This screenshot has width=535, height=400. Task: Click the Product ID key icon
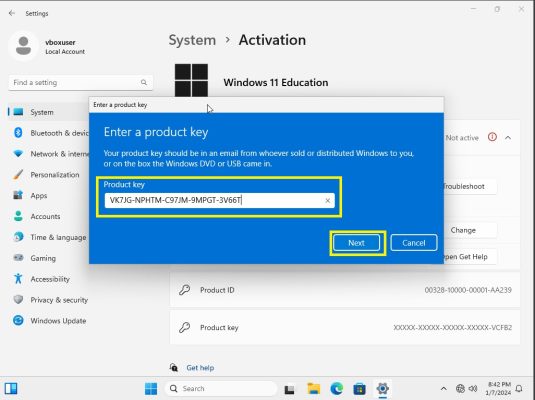click(x=185, y=290)
